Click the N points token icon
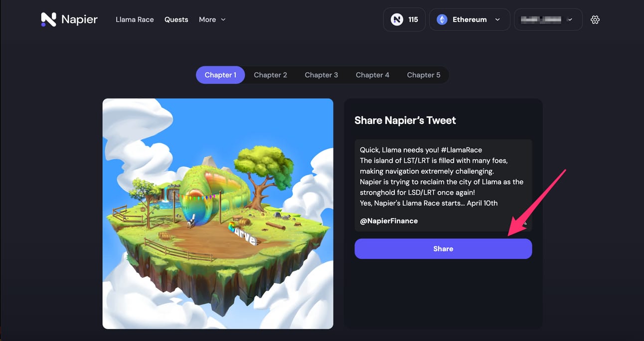Image resolution: width=644 pixels, height=341 pixels. tap(397, 19)
